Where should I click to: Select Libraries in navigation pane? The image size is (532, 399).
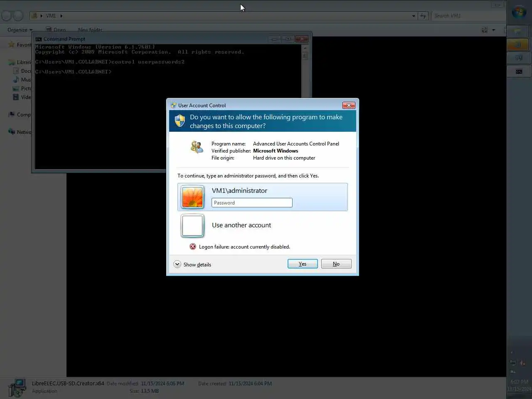pos(20,62)
